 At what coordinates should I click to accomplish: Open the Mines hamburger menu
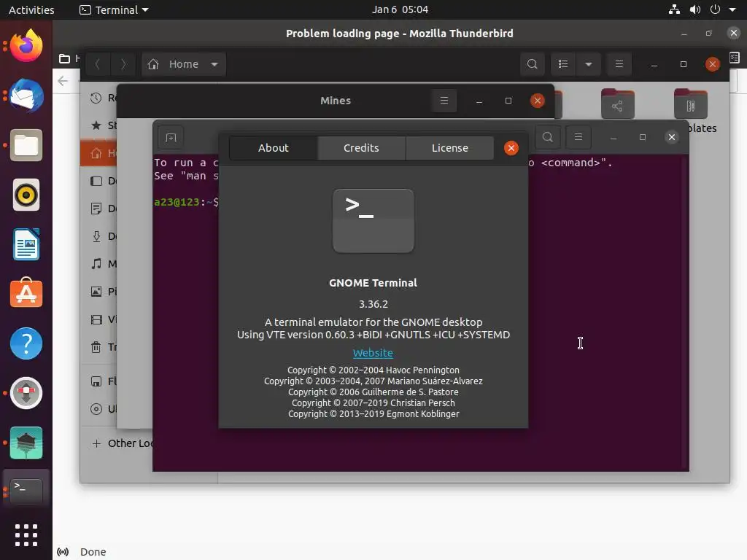coord(444,101)
